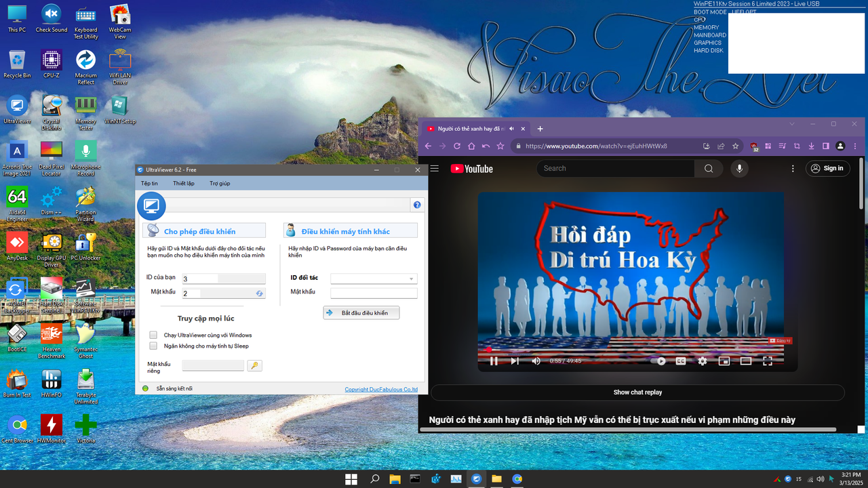Toggle closed captions on the video
This screenshot has width=868, height=488.
(681, 361)
